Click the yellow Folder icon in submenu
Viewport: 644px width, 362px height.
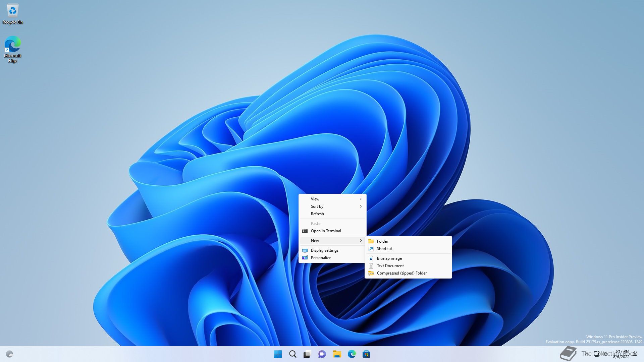pos(371,241)
